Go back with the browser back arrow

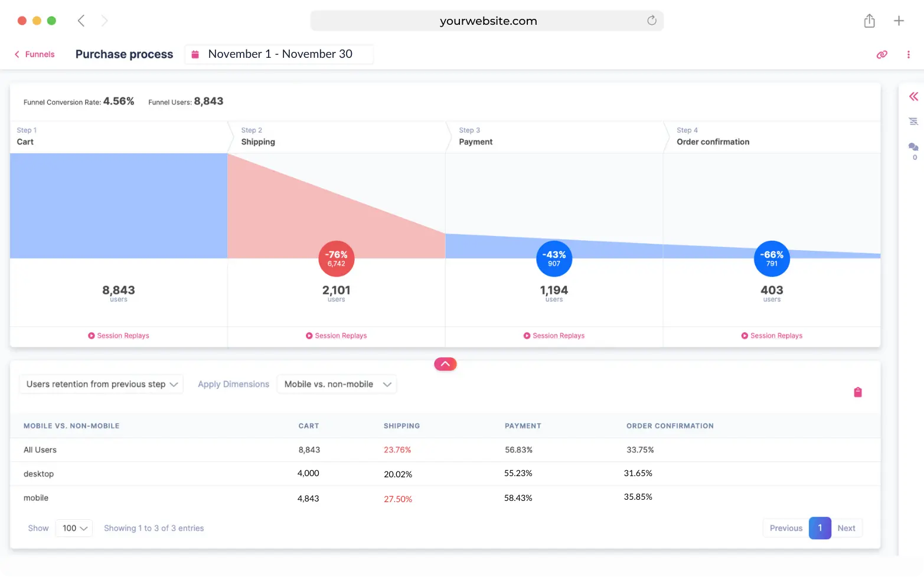[x=81, y=21]
